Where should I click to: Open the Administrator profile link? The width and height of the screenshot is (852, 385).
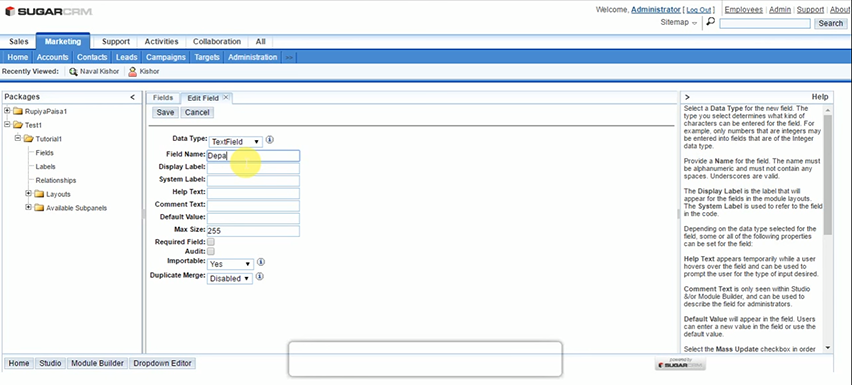pos(656,10)
